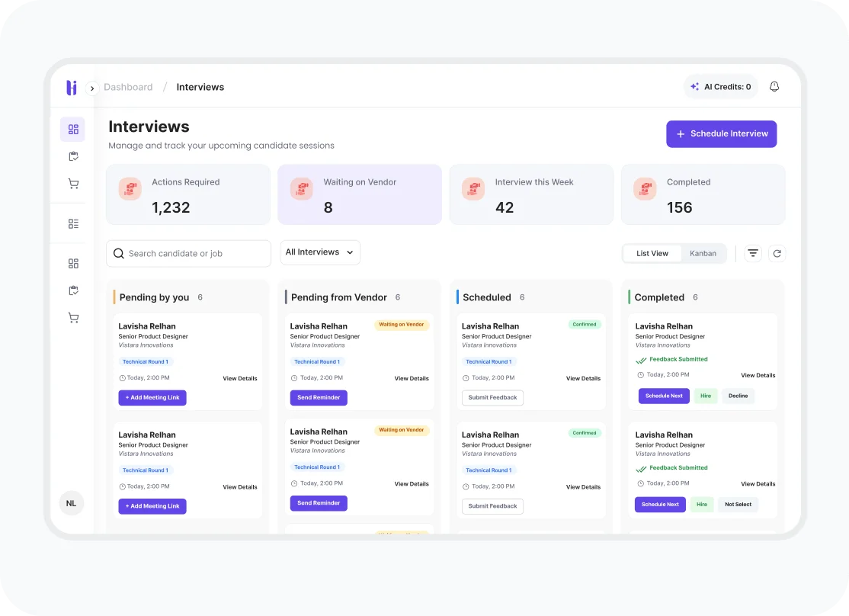Go to Dashboard breadcrumb

pyautogui.click(x=128, y=87)
